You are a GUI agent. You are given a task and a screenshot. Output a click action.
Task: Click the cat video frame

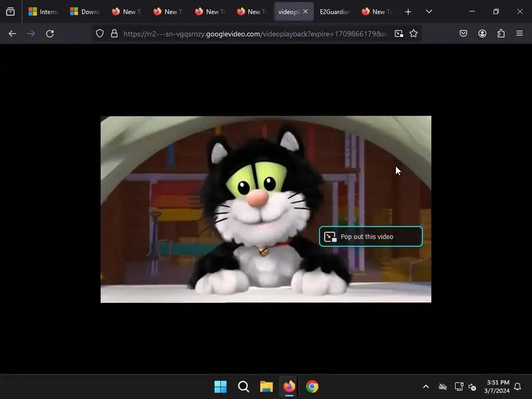coord(266,209)
